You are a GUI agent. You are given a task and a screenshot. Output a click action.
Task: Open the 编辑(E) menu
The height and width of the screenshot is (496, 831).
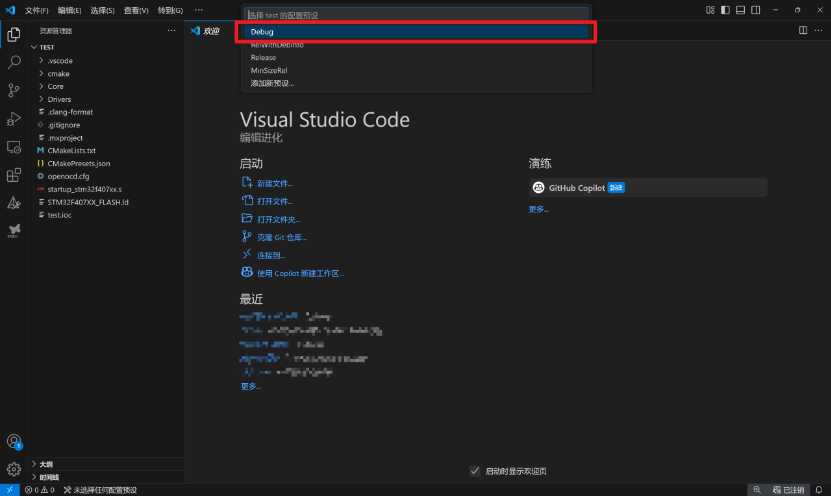pyautogui.click(x=69, y=10)
